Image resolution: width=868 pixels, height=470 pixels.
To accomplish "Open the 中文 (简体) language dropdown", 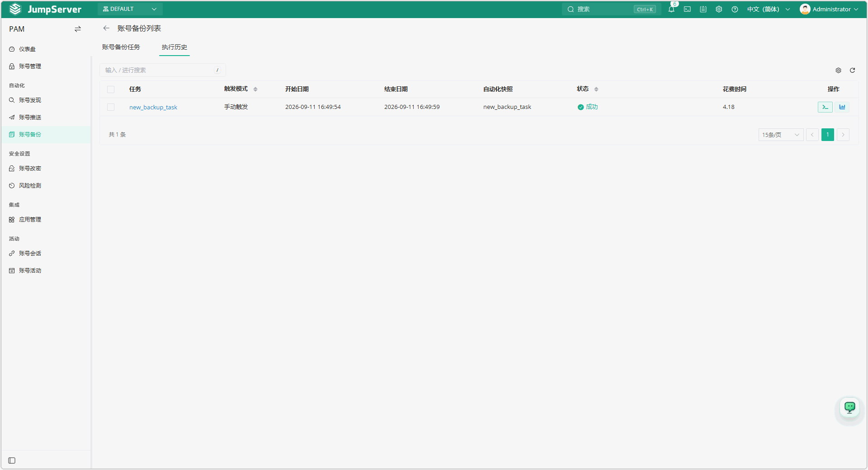I will pyautogui.click(x=769, y=9).
